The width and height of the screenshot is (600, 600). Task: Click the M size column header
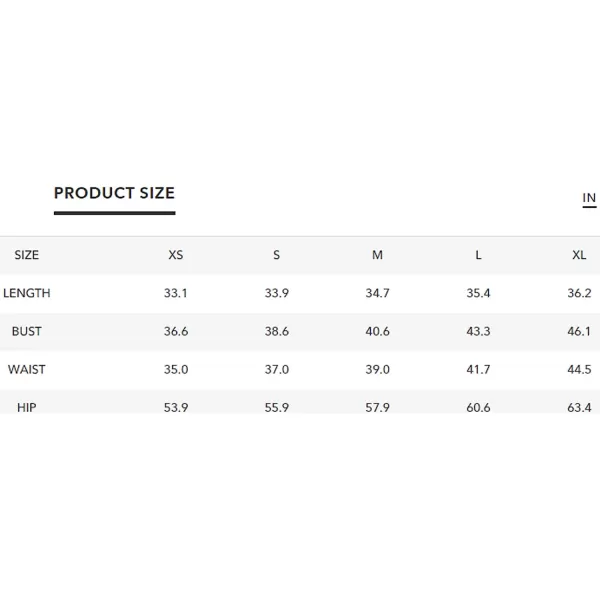[x=377, y=255]
